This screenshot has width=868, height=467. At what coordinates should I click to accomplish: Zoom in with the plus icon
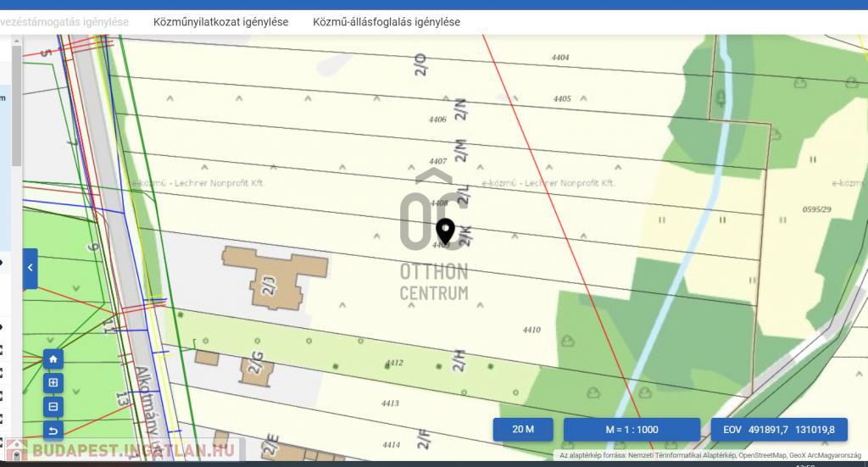point(53,383)
